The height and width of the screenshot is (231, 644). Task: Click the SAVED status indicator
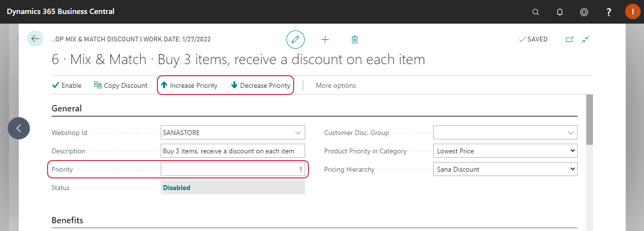click(533, 40)
